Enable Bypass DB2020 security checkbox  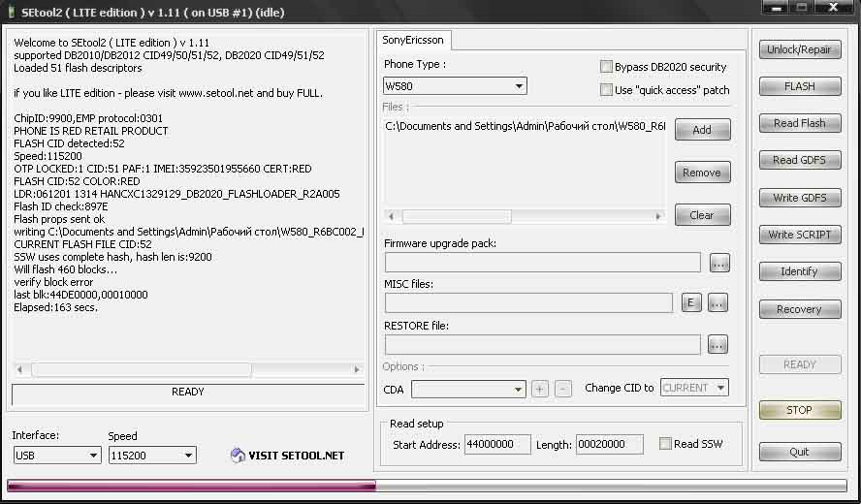606,67
